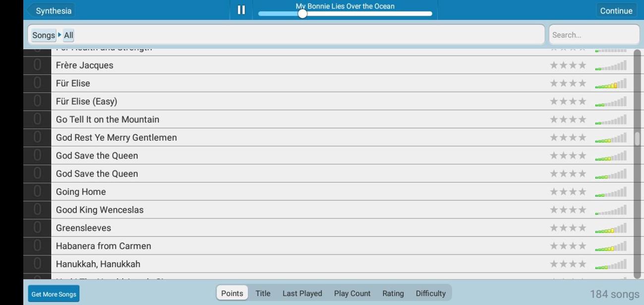Click the star rating for Going Home
This screenshot has width=644, height=305.
[x=567, y=191]
